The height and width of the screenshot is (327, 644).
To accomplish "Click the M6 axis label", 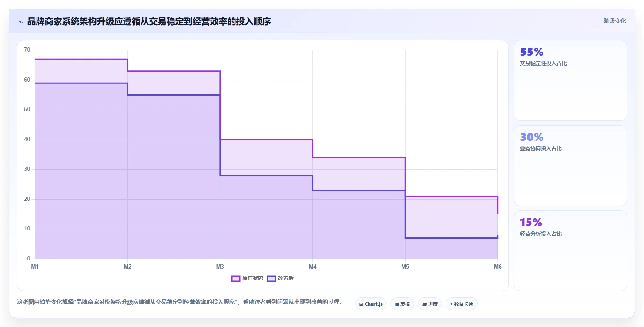I will pyautogui.click(x=498, y=267).
